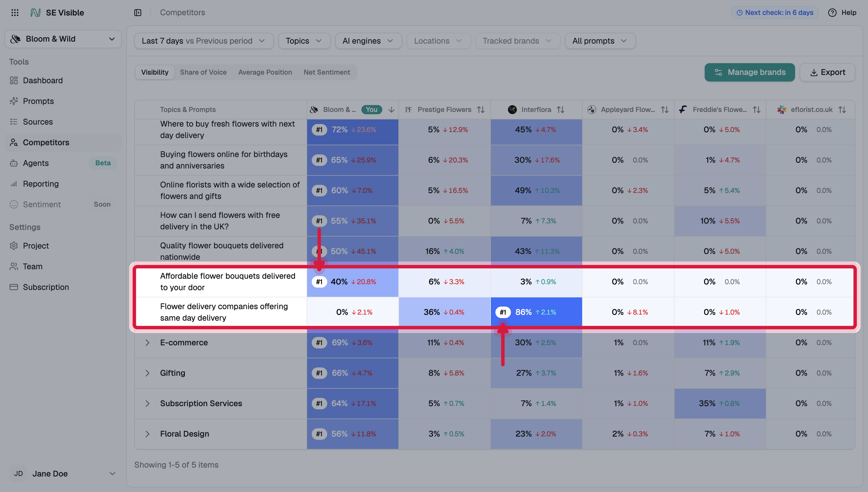Click the Help question mark icon

[x=832, y=13]
